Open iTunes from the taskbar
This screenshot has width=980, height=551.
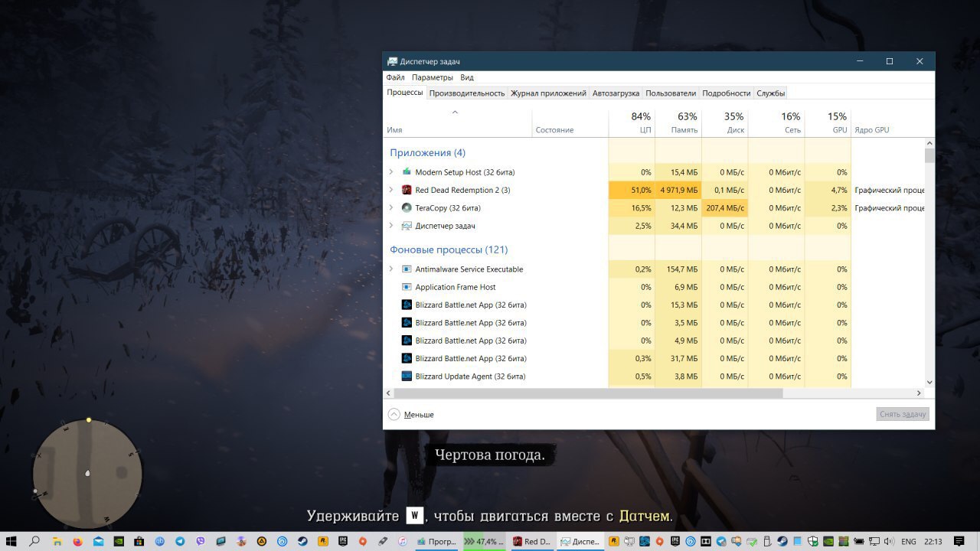click(402, 541)
